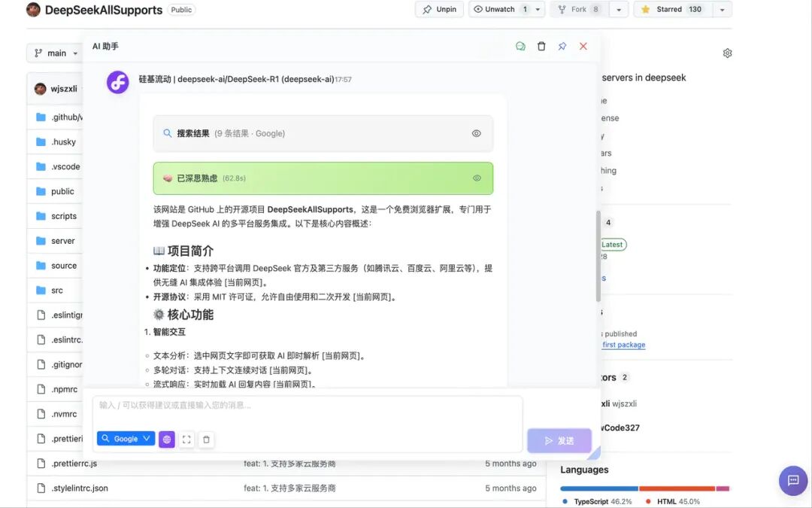Click the DeepSeekAllSupports repository name
Image resolution: width=812 pixels, height=508 pixels.
click(104, 10)
